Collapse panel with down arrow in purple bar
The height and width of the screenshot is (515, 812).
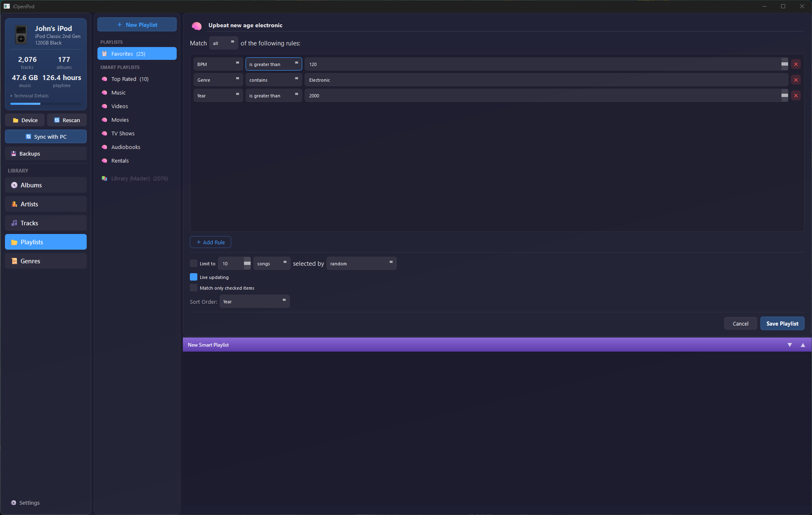coord(789,345)
